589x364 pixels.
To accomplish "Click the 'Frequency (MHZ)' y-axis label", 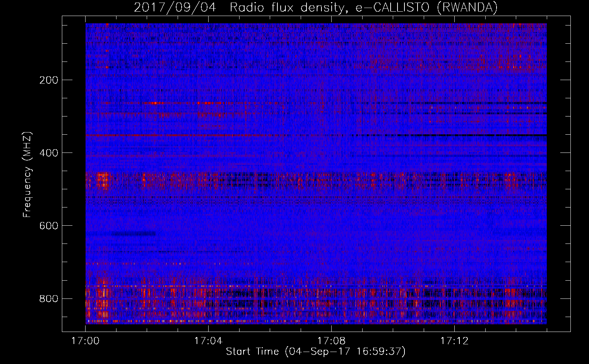I will [x=27, y=174].
